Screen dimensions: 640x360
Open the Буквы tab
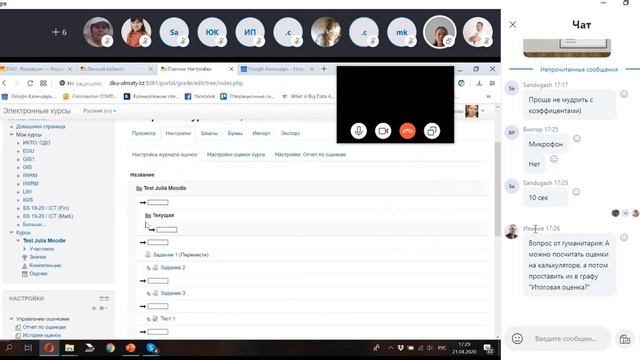point(235,133)
